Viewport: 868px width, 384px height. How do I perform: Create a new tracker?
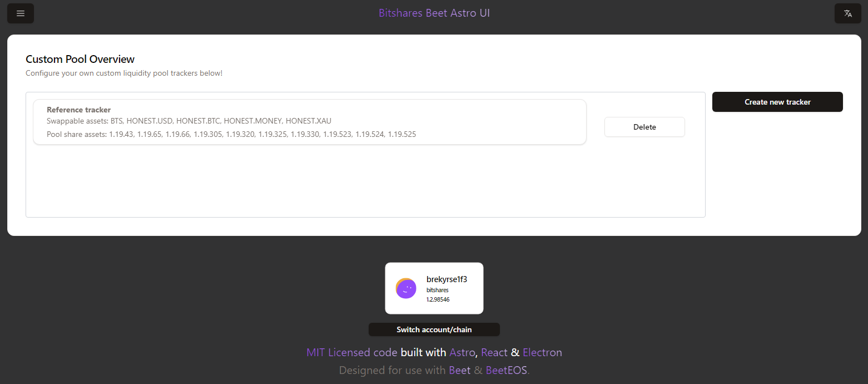click(x=777, y=102)
